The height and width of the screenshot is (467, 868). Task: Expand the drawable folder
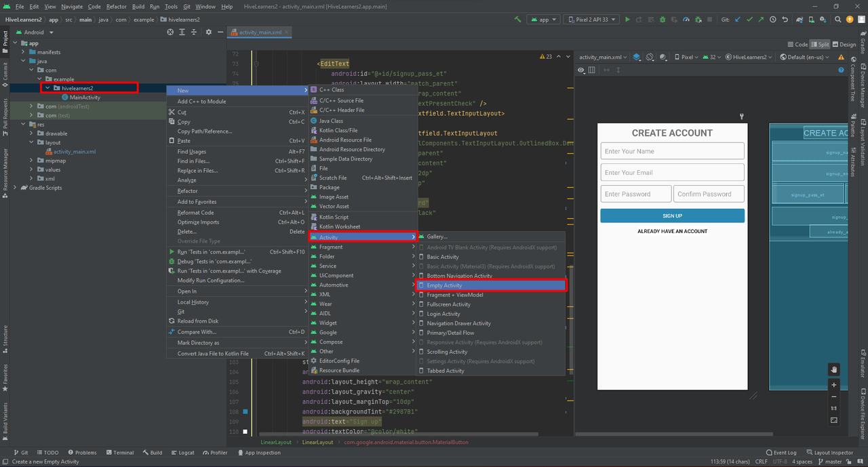tap(31, 134)
